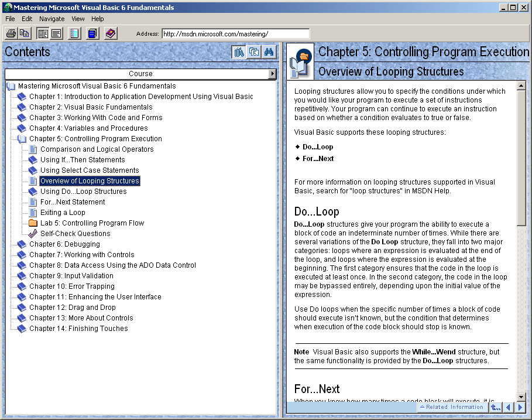Image resolution: width=532 pixels, height=420 pixels.
Task: Show the Contents bookshelf view
Action: (239, 52)
